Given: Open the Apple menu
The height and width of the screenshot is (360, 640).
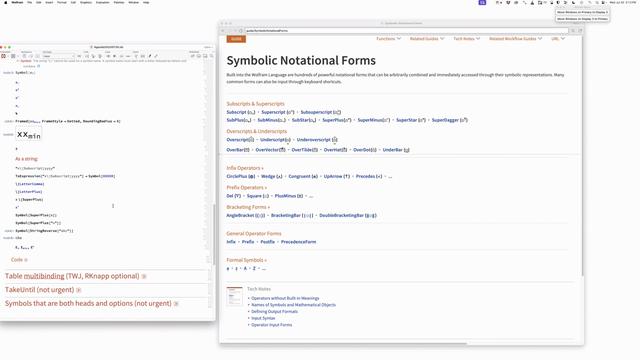Looking at the screenshot, I should [x=5, y=2].
